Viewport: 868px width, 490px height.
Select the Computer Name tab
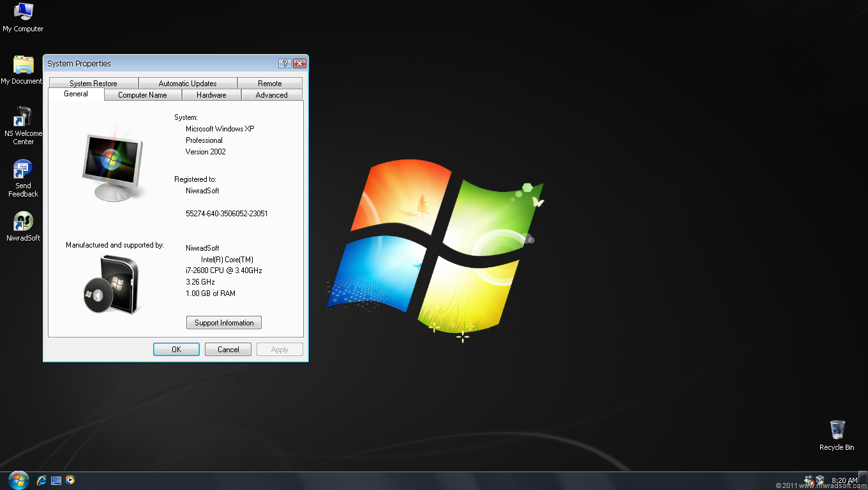tap(142, 95)
